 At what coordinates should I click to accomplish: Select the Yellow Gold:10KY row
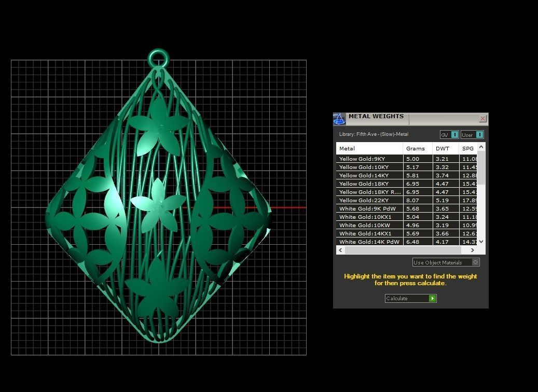pyautogui.click(x=407, y=167)
